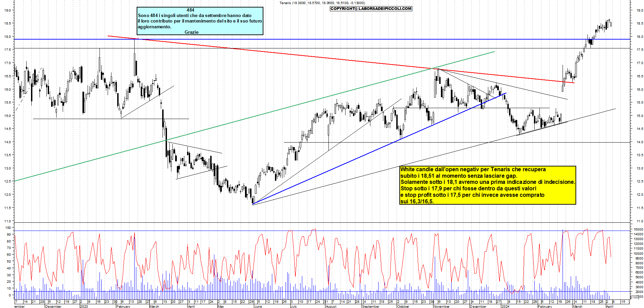Click the 5000 label on the volume axis
Viewport: 644px width, 308px height.
click(x=639, y=277)
